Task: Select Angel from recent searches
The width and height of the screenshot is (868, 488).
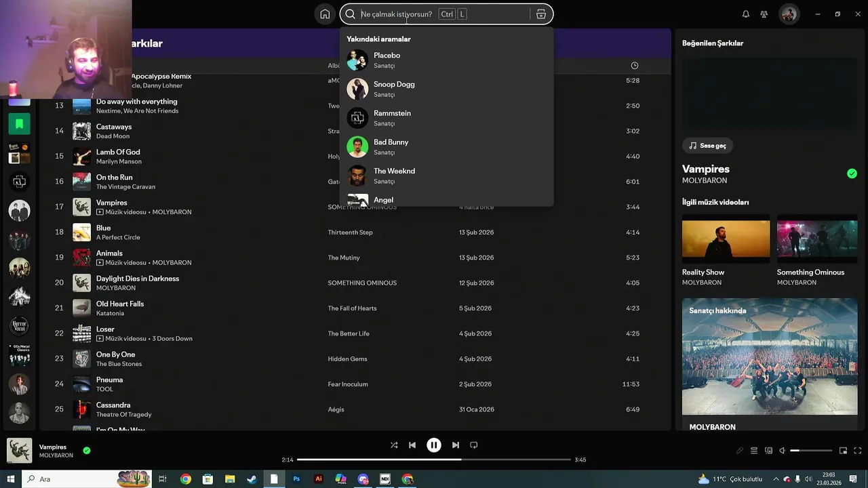Action: click(x=446, y=200)
